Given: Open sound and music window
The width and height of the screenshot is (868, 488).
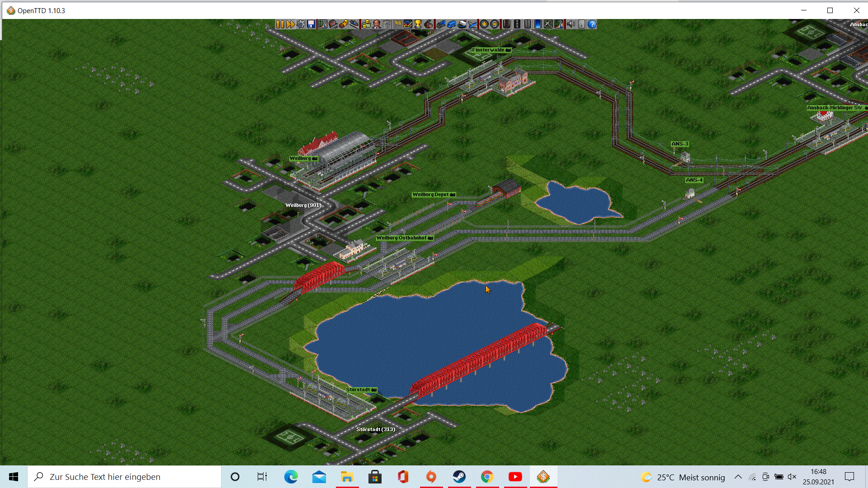Looking at the screenshot, I should 571,24.
